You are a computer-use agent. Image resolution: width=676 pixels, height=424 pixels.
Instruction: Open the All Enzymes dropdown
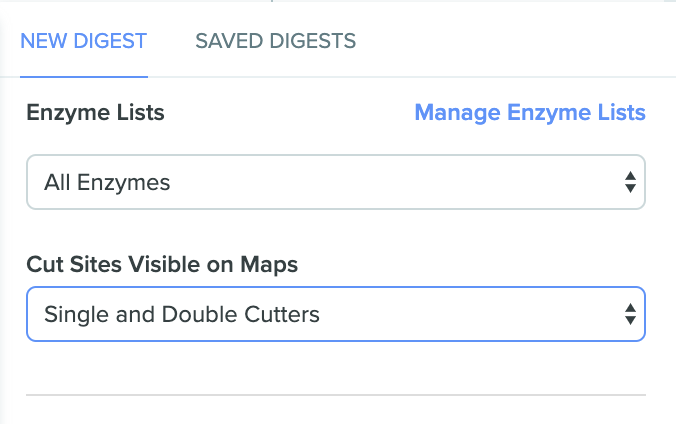point(336,182)
